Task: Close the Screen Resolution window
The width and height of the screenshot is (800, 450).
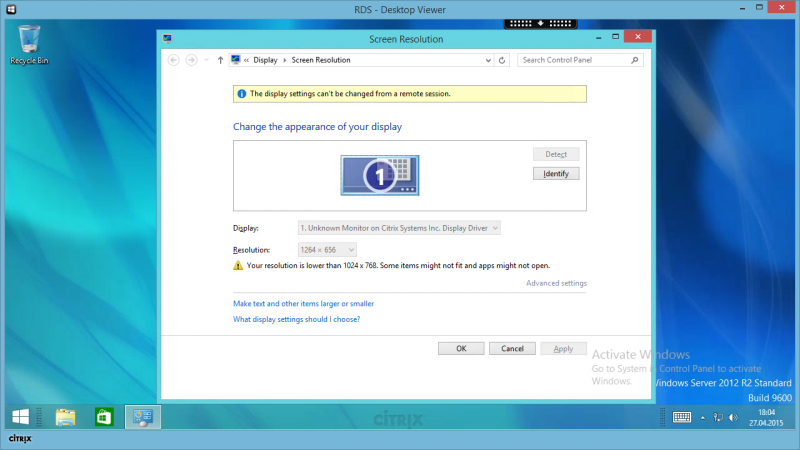Action: 638,37
